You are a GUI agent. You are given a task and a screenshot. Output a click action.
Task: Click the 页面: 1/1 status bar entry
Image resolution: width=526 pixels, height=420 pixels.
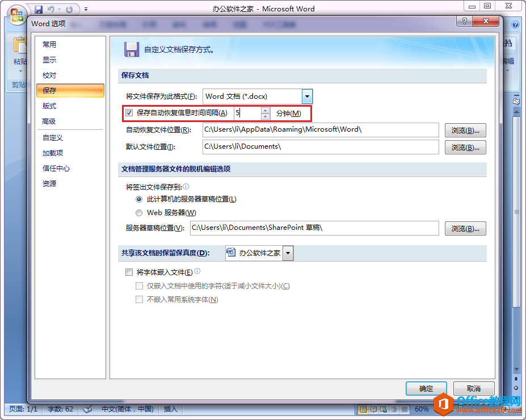click(x=23, y=409)
